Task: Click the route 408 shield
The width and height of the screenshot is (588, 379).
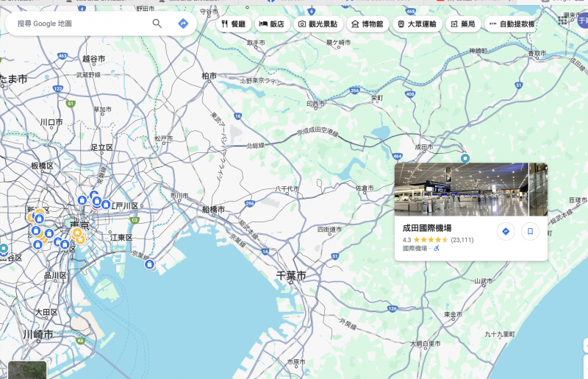Action: coord(410,94)
